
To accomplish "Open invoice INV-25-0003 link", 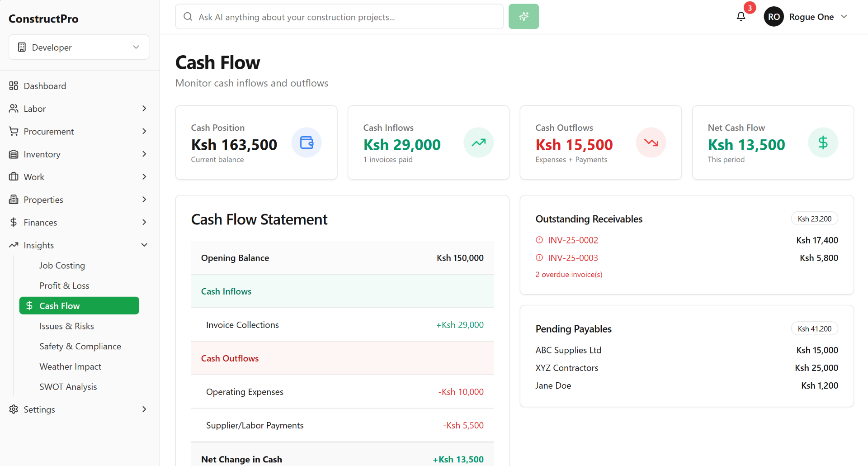I will coord(573,257).
